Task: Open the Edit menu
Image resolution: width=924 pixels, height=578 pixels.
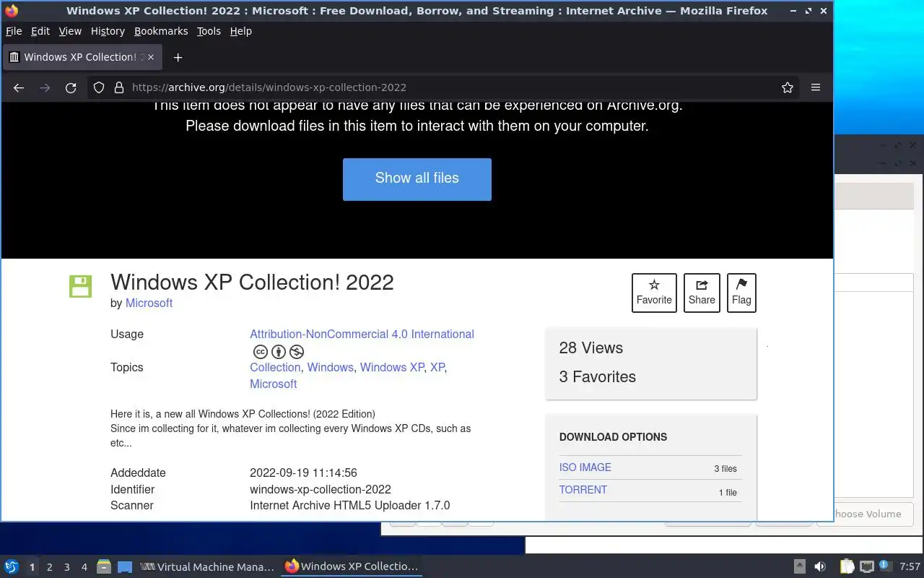Action: [x=40, y=31]
